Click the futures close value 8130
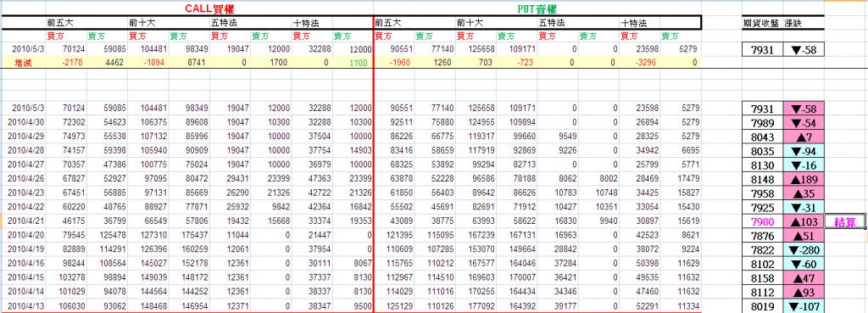Image resolution: width=868 pixels, height=313 pixels. tap(763, 165)
